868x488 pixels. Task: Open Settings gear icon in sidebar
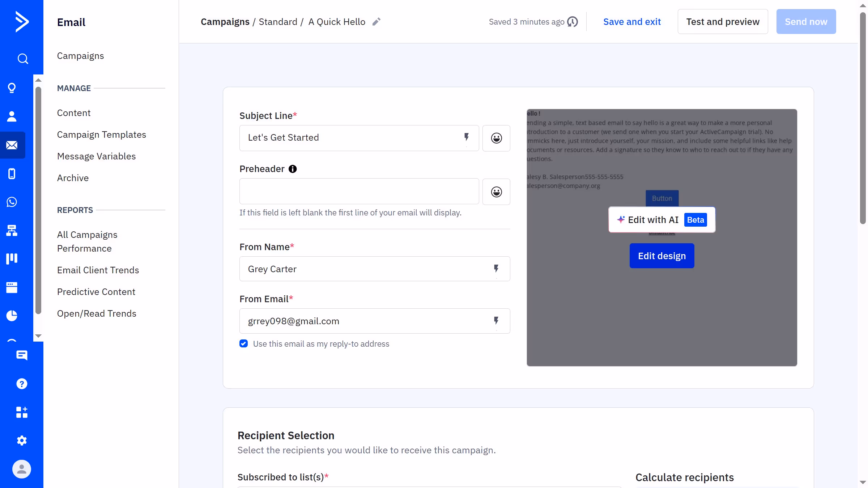[x=22, y=441]
